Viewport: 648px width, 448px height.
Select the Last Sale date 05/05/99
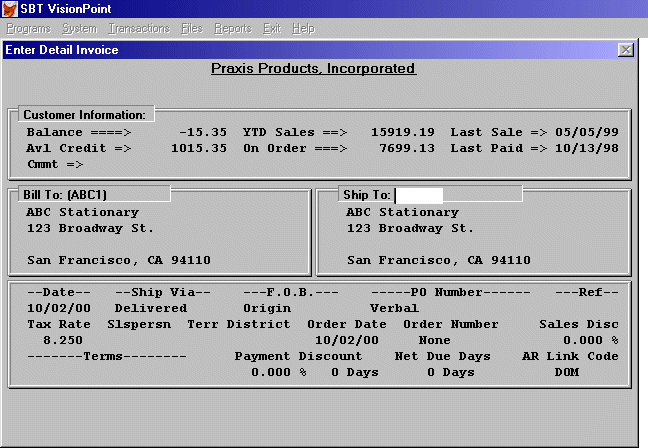(x=587, y=132)
